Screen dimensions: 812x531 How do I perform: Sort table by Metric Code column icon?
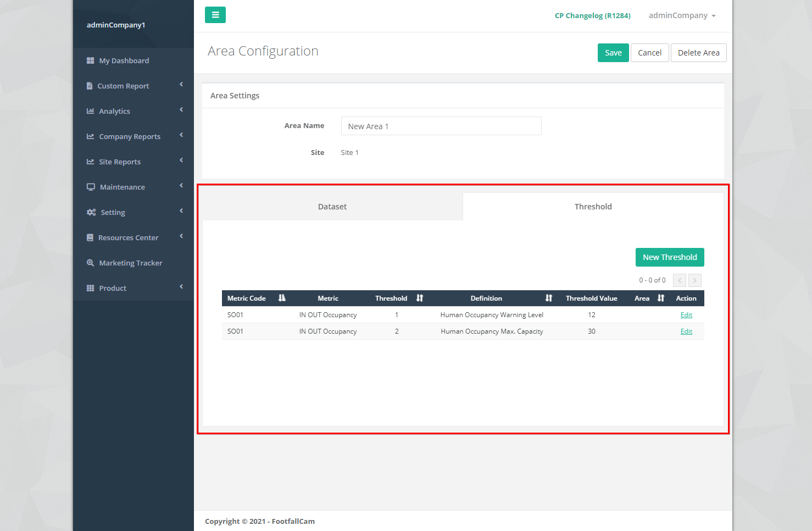coord(282,298)
